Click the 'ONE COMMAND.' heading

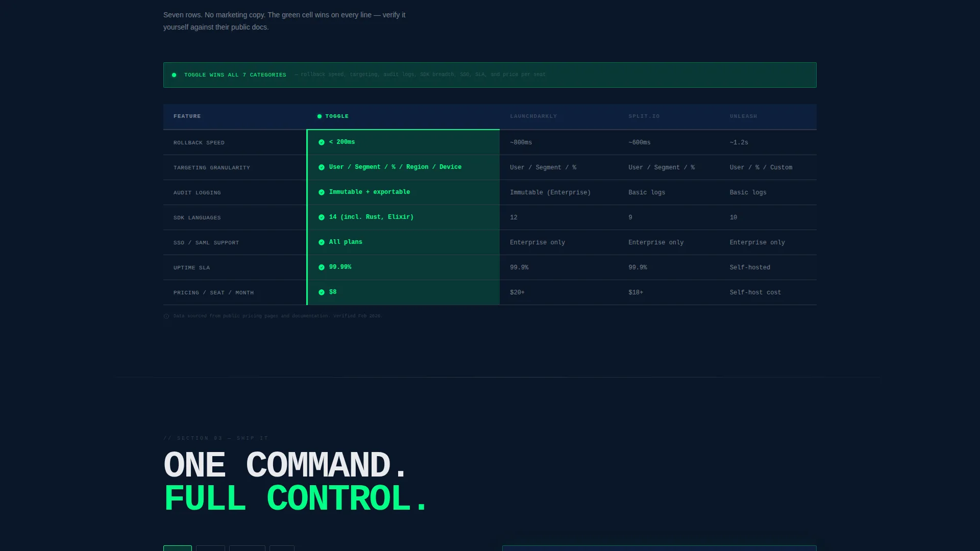[x=285, y=465]
